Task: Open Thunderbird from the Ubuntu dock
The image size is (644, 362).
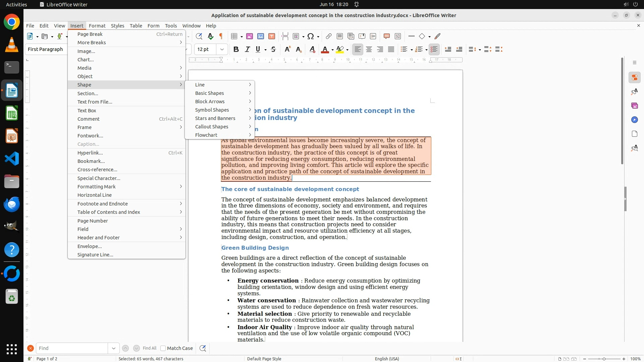Action: 12,204
